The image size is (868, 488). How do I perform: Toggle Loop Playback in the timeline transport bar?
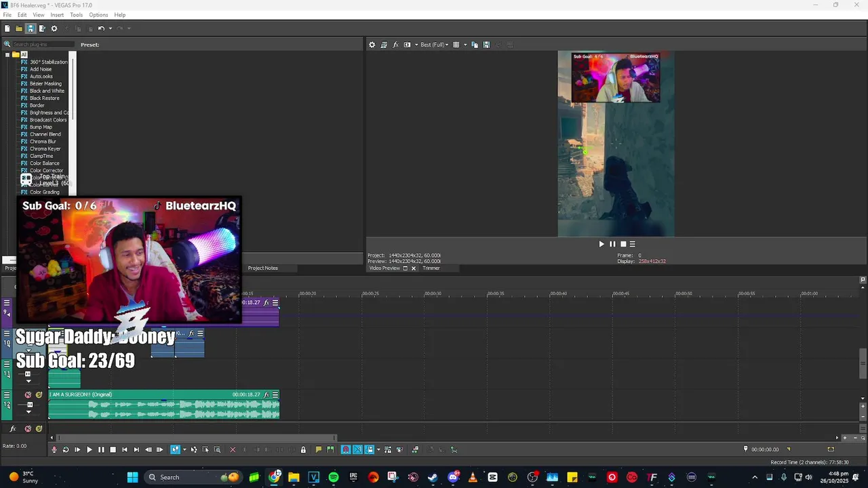coord(66,449)
